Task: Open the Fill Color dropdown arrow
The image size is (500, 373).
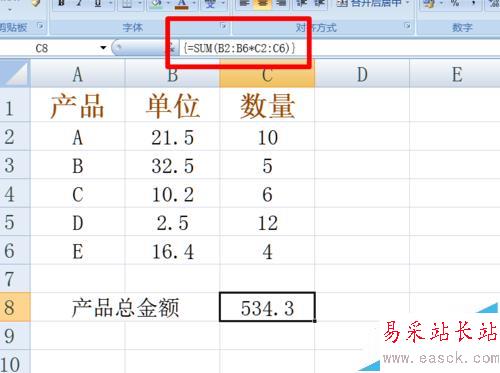Action: (x=169, y=3)
